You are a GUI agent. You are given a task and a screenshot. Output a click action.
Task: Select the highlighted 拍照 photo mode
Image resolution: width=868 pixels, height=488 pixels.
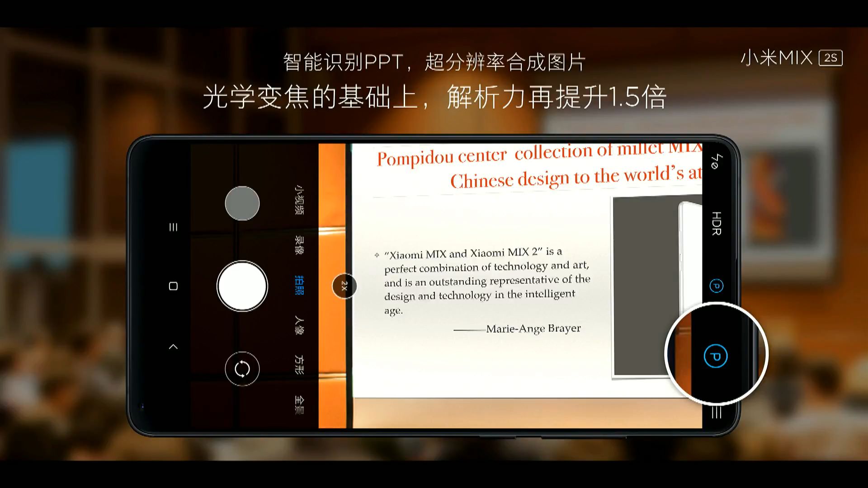pyautogui.click(x=299, y=285)
